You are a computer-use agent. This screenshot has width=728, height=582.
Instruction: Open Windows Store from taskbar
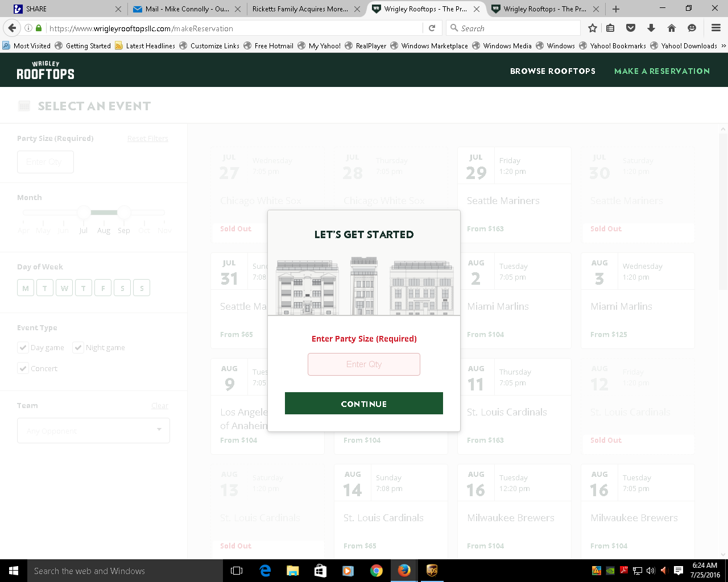[x=320, y=571]
